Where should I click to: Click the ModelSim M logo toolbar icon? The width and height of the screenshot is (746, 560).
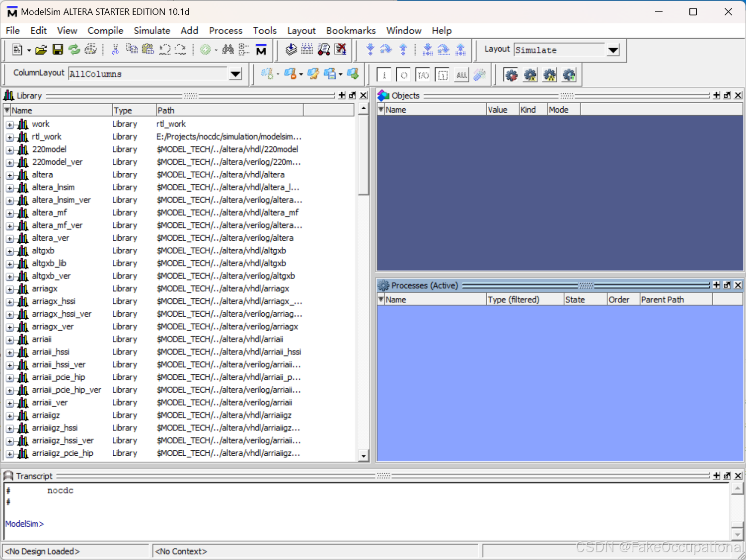(x=261, y=50)
